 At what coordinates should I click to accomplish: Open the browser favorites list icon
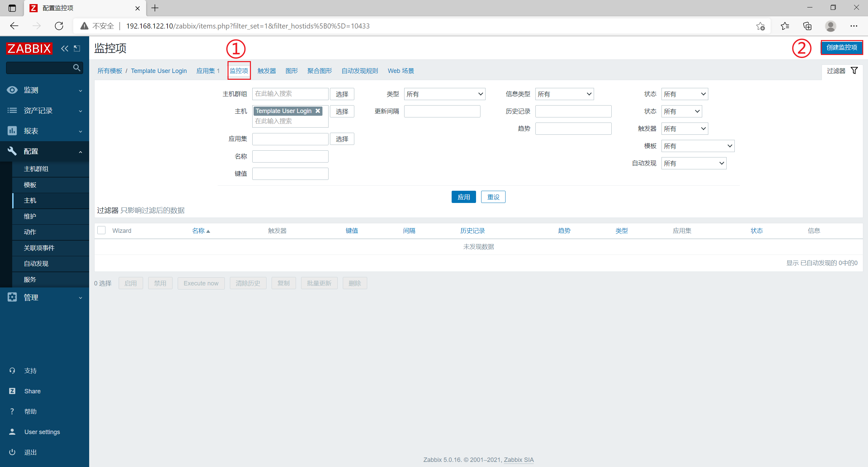pyautogui.click(x=785, y=26)
